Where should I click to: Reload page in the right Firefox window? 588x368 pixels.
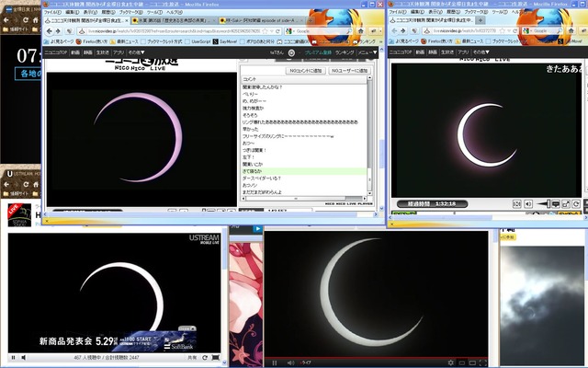click(x=516, y=30)
